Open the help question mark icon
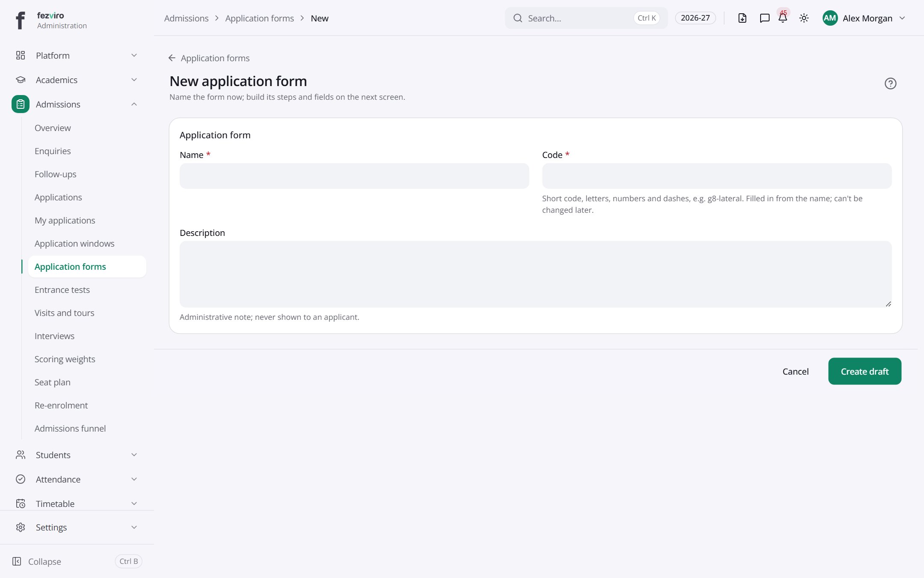 coord(890,83)
